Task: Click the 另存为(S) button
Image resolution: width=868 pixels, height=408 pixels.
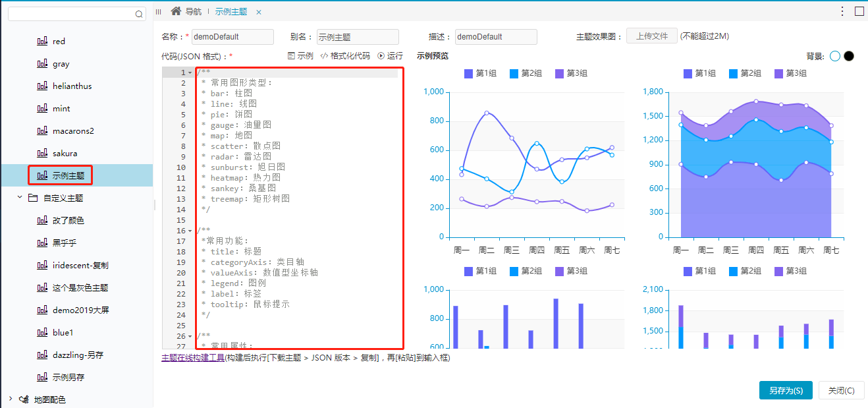Action: point(786,390)
